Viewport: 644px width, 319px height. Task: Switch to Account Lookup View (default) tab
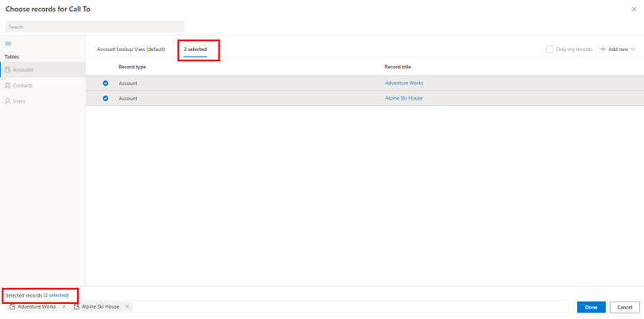click(x=130, y=49)
